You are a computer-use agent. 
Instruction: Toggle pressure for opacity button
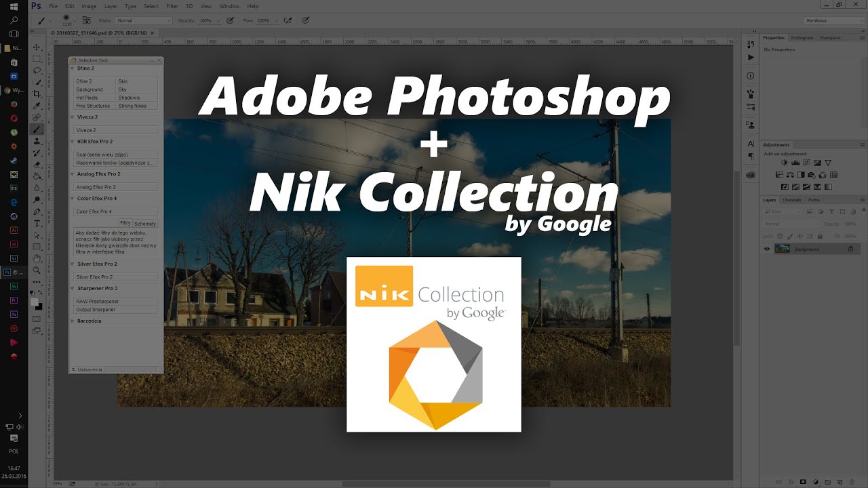click(231, 21)
